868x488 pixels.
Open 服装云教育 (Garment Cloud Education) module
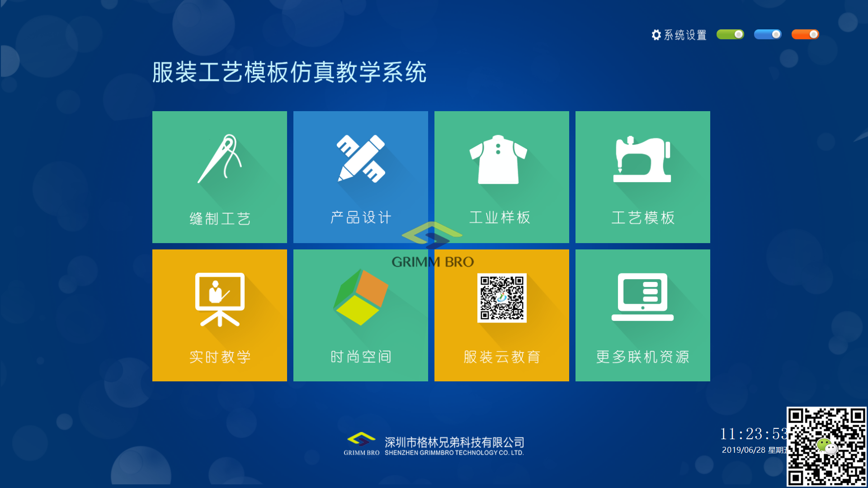coord(501,315)
